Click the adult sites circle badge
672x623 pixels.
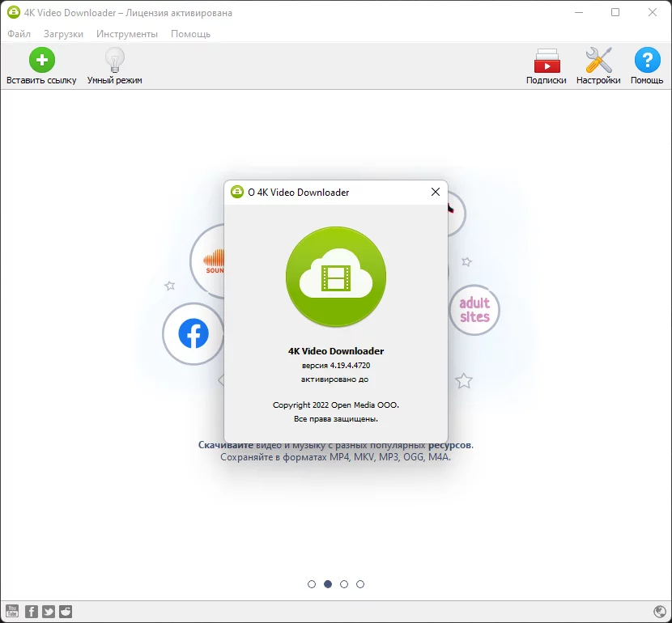474,310
